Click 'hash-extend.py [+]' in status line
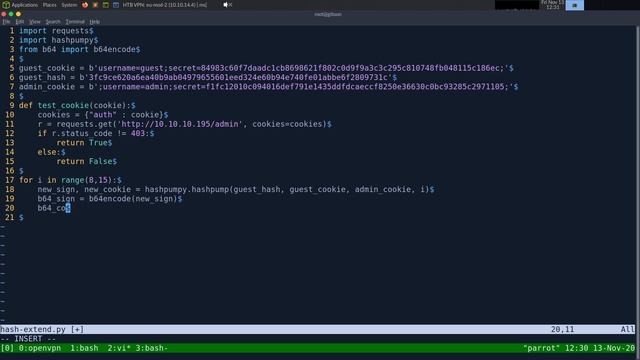The height and width of the screenshot is (360, 640). 42,329
